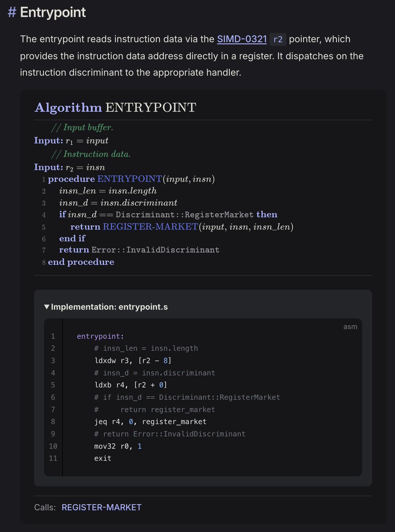
Task: Click the "entrypoint:" label in code
Action: 100,336
